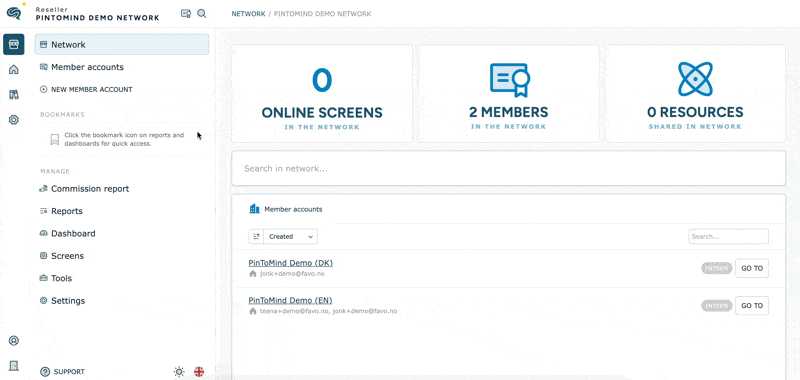Click the support question mark icon

click(x=45, y=372)
